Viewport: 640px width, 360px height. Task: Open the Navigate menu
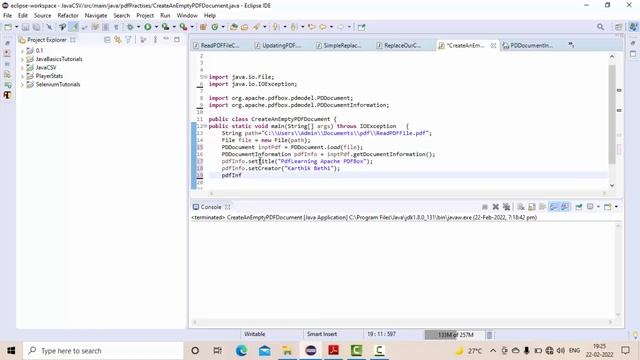click(x=96, y=16)
